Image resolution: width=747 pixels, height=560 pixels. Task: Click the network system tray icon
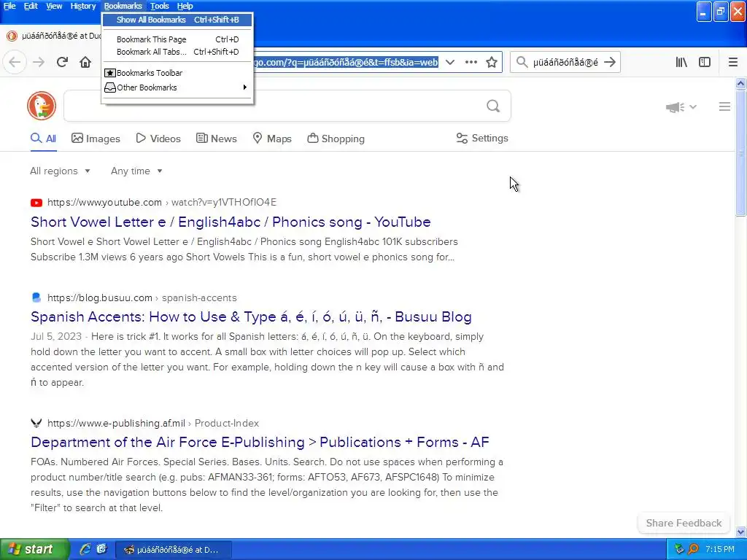(x=679, y=549)
